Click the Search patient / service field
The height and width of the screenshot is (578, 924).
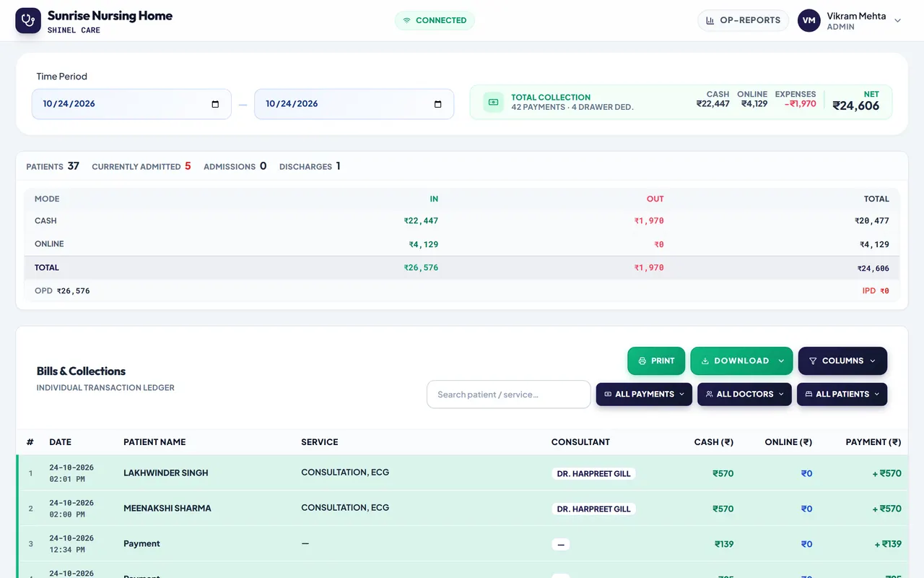pyautogui.click(x=509, y=394)
